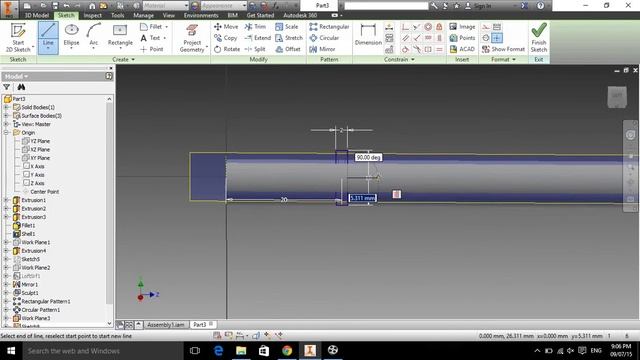Insert Points
Screen dimensions: 640x360
462,38
